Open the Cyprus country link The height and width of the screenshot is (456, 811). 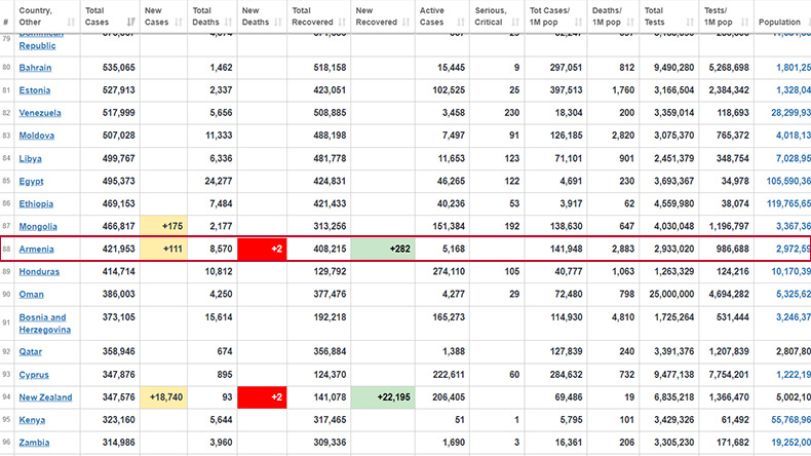(34, 375)
